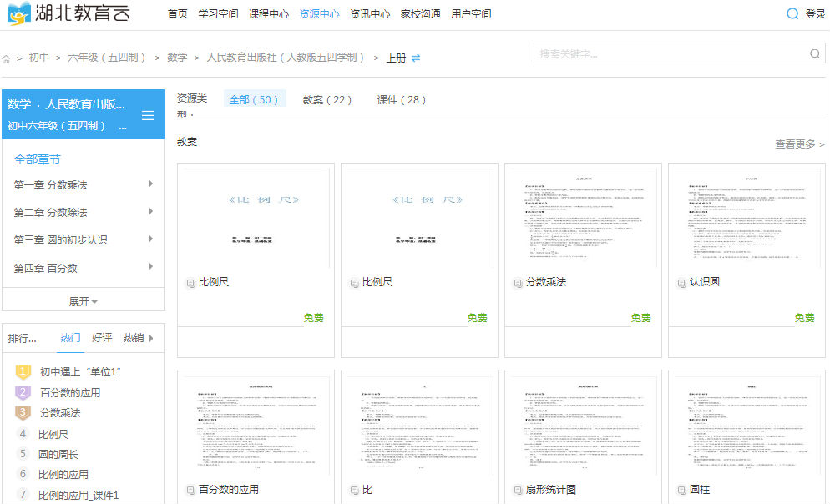This screenshot has width=830, height=504.
Task: Click the 湖北教育云 logo icon
Action: (x=18, y=14)
